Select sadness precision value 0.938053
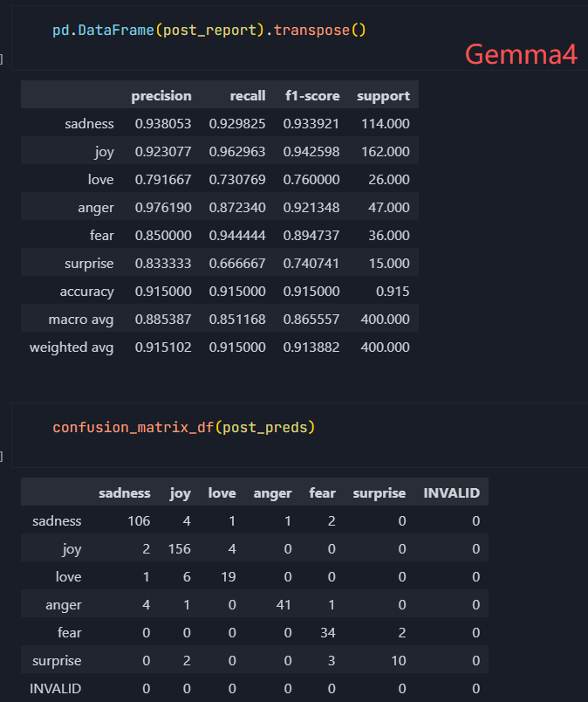Viewport: 588px width, 702px height. click(163, 124)
